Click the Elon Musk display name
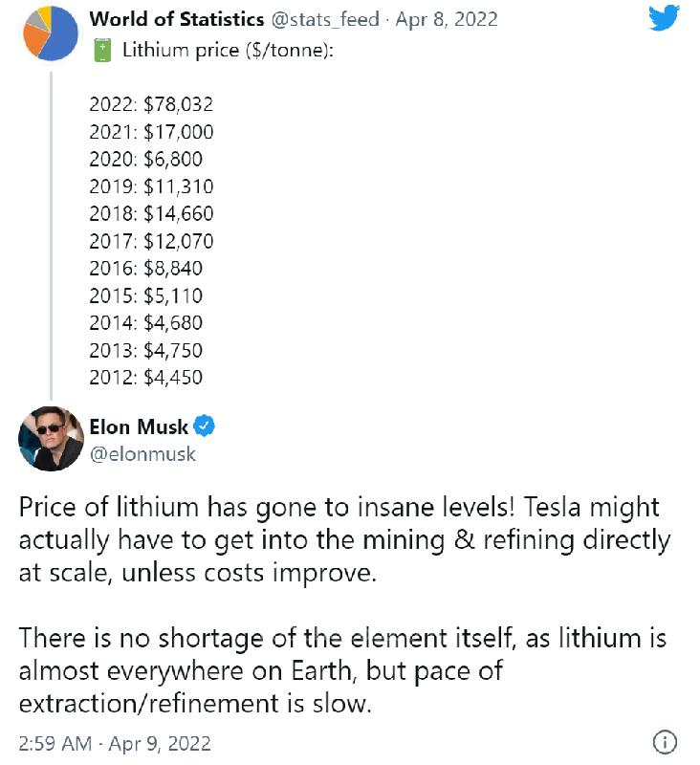Viewport: 700px width, 765px height. point(139,426)
